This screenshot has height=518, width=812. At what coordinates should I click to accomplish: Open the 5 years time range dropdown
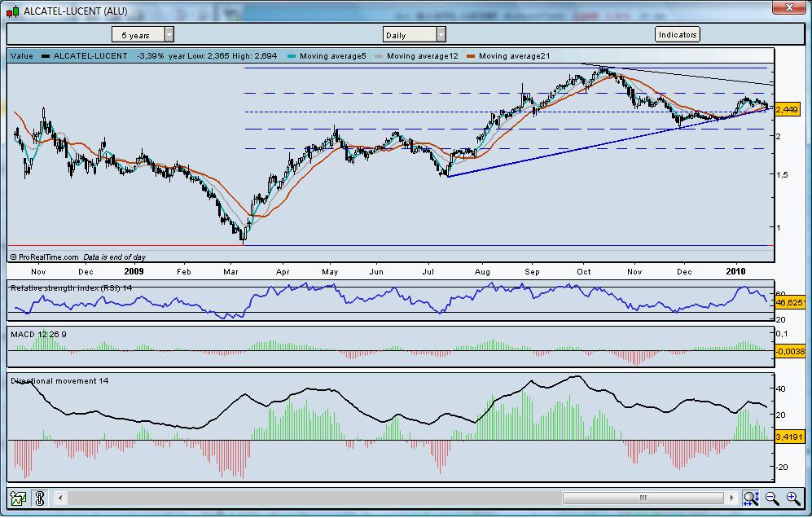[x=143, y=34]
